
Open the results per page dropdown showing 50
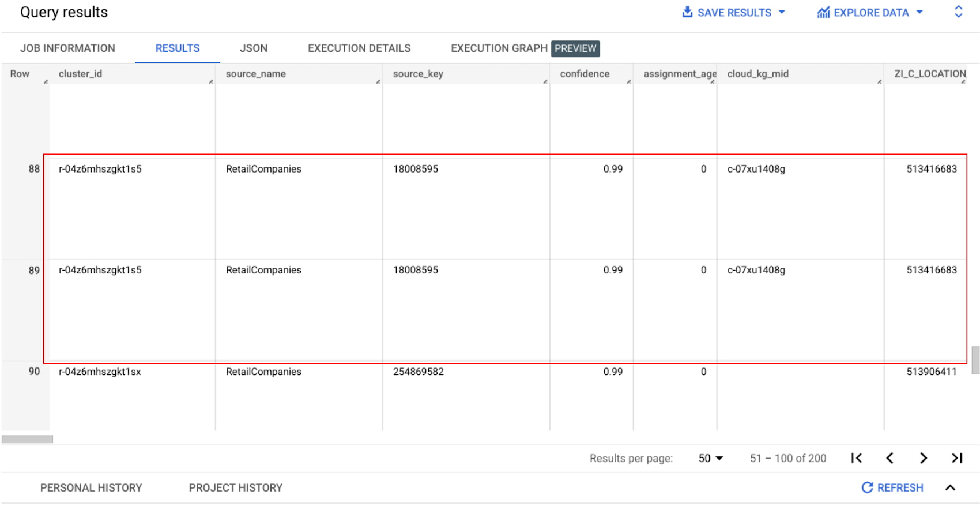(711, 458)
